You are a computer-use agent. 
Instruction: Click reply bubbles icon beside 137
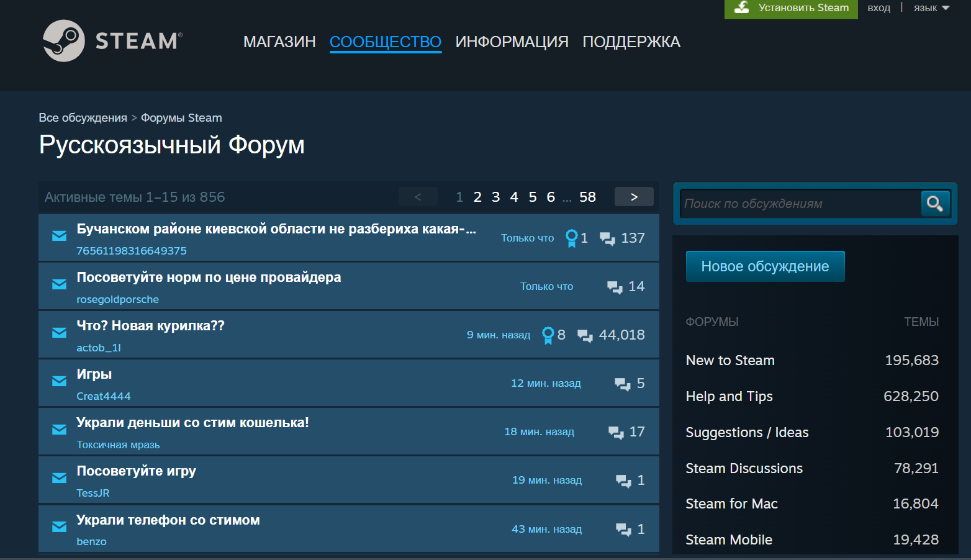point(607,238)
